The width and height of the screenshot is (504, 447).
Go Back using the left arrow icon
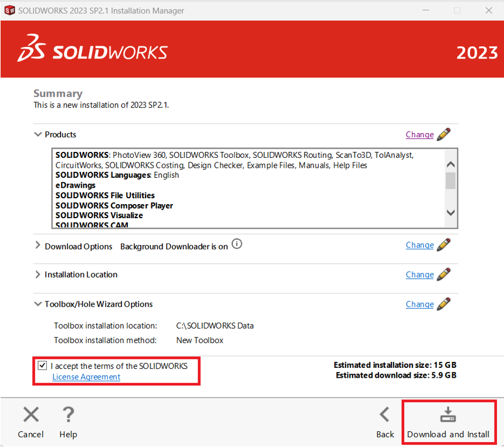[x=385, y=415]
